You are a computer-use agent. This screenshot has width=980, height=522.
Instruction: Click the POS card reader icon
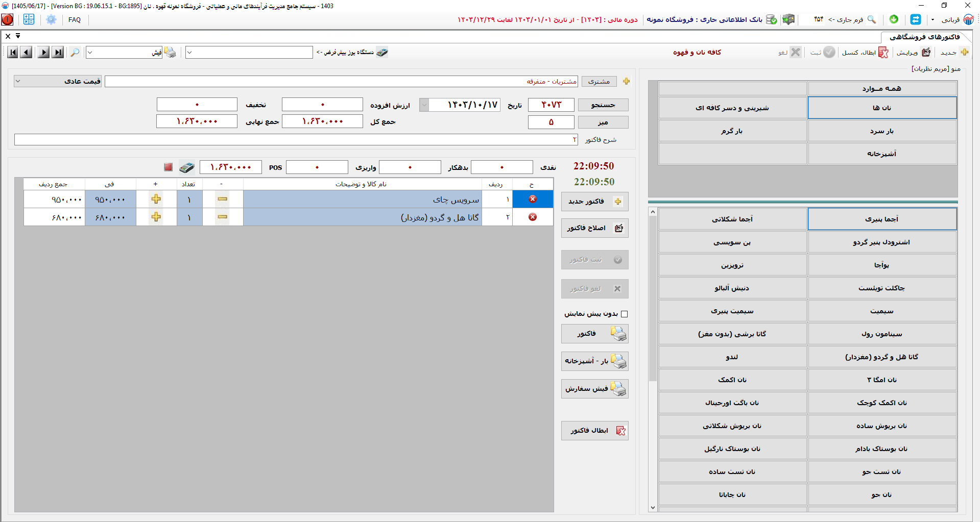pos(187,167)
